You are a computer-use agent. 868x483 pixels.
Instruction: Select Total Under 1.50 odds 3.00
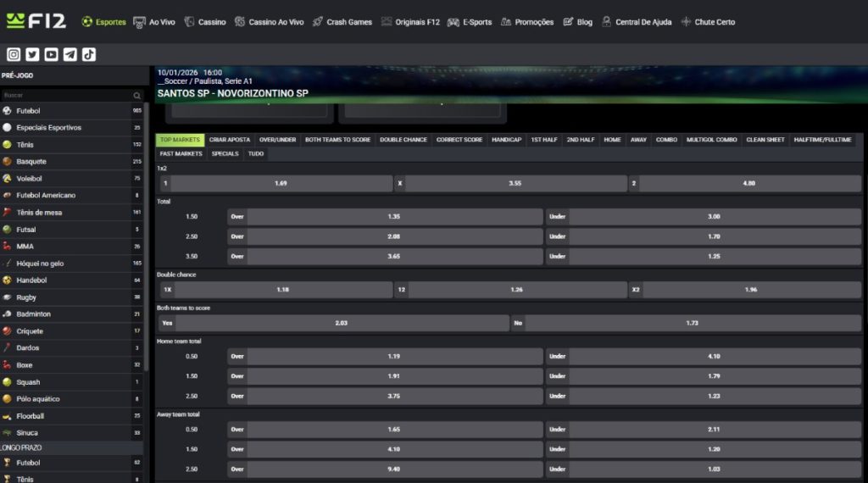click(704, 216)
